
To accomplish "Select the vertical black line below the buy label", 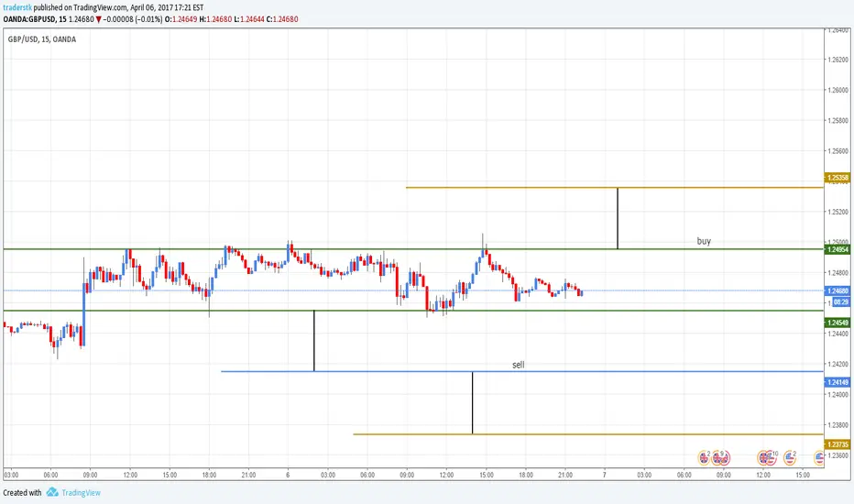I will [618, 218].
